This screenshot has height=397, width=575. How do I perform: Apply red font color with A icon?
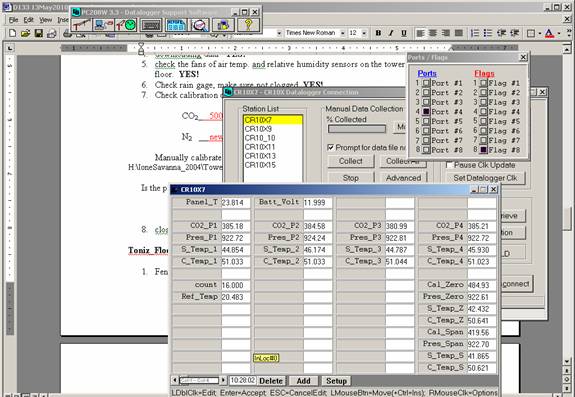[x=549, y=33]
